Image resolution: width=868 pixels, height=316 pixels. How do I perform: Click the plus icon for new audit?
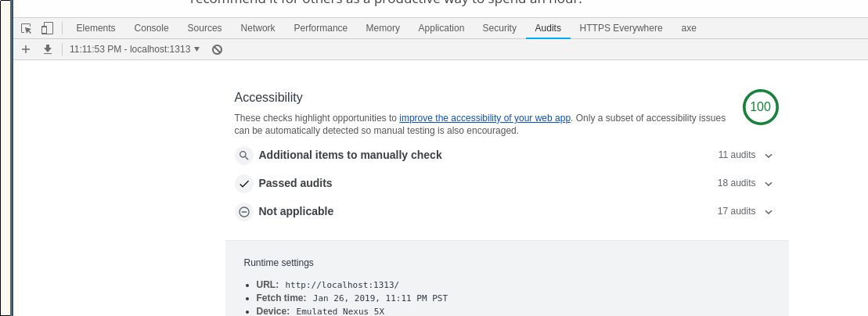26,49
